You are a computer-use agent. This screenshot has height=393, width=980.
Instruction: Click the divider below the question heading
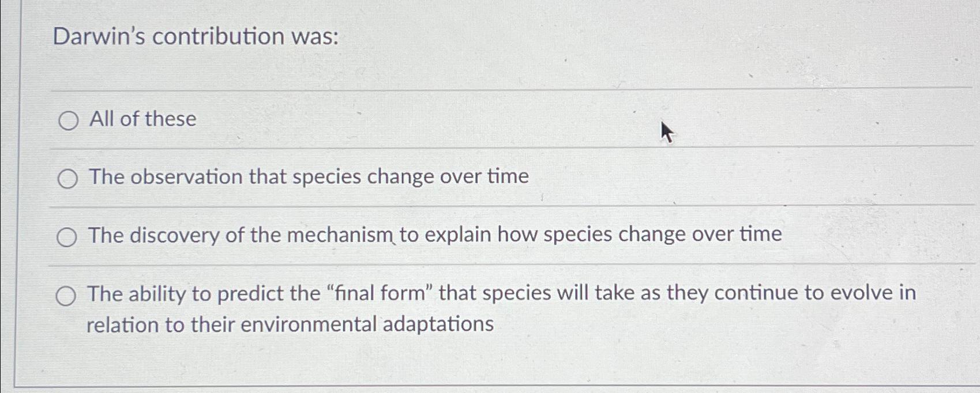pyautogui.click(x=490, y=90)
